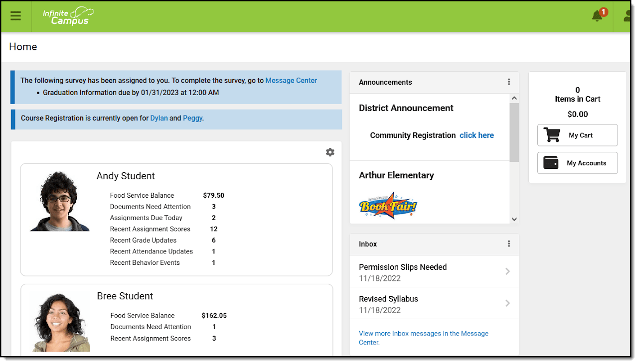The height and width of the screenshot is (364, 638).
Task: Open Dylan's course registration link
Action: click(x=159, y=118)
